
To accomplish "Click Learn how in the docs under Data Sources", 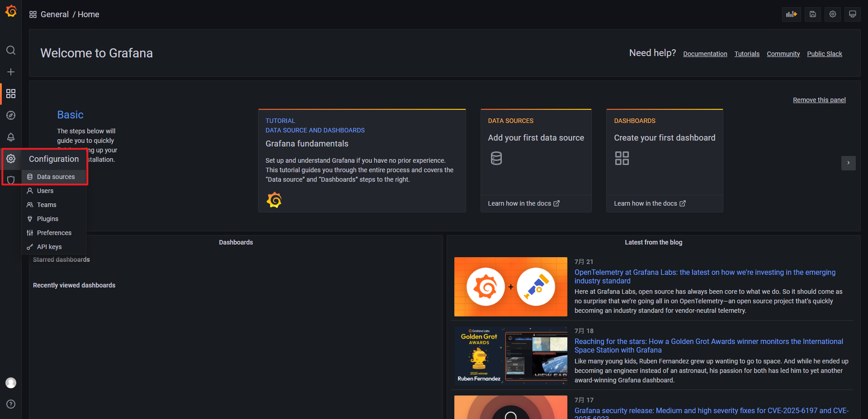I will (524, 203).
